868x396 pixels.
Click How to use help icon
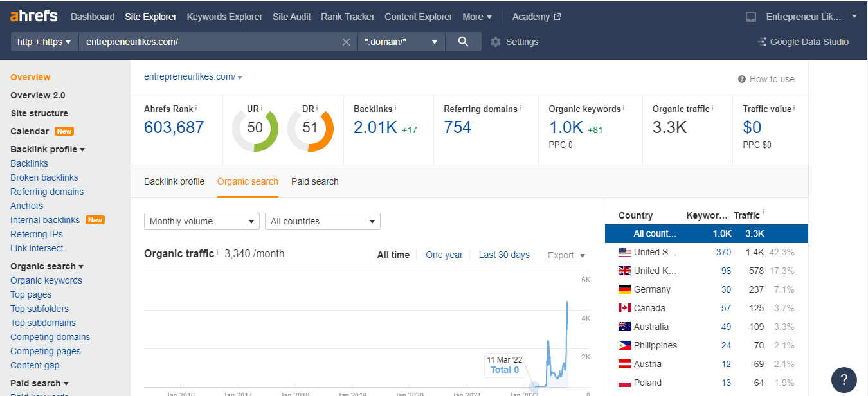pos(742,79)
